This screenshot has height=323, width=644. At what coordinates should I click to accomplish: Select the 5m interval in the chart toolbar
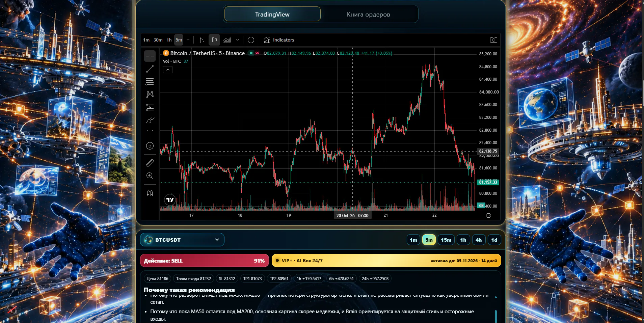pos(179,40)
